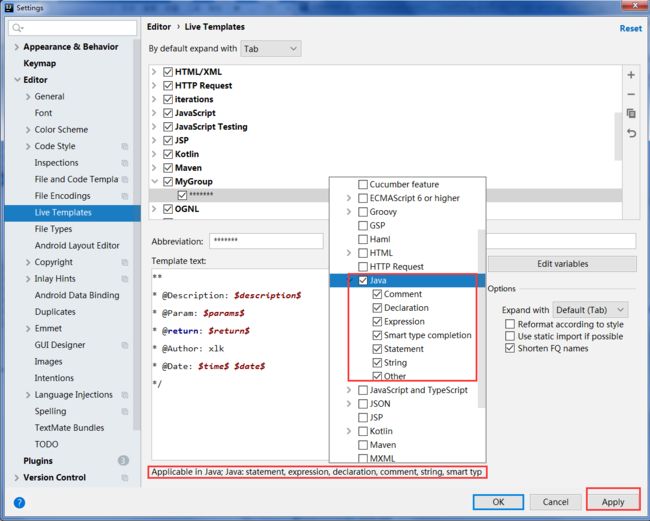This screenshot has height=521, width=650.
Task: Click the template list vertical scrollbar
Action: pos(618,136)
